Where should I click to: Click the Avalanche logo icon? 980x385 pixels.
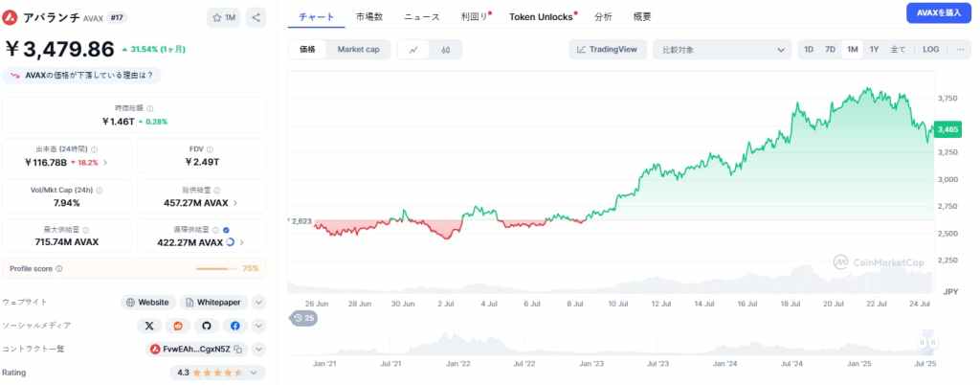[x=10, y=17]
